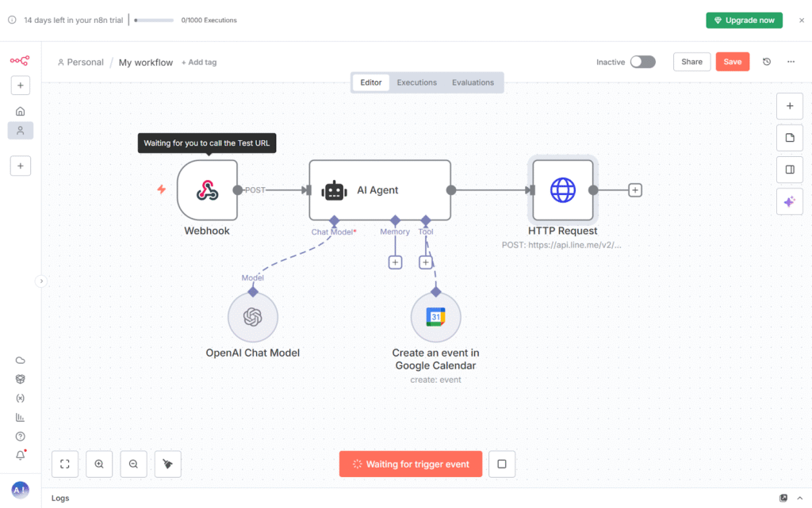Fit workflow to view
Screen dimensions: 812x508
click(x=65, y=464)
